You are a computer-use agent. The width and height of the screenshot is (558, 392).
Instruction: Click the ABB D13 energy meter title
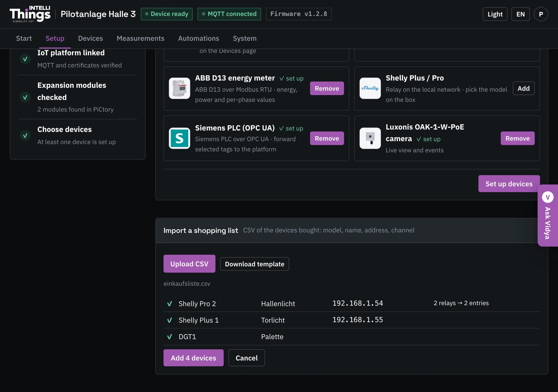tap(235, 78)
